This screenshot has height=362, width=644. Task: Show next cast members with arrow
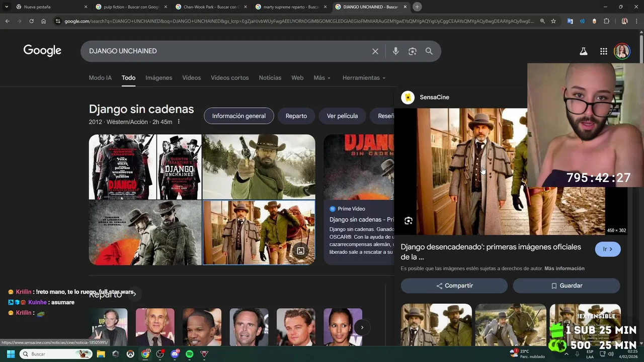click(362, 327)
